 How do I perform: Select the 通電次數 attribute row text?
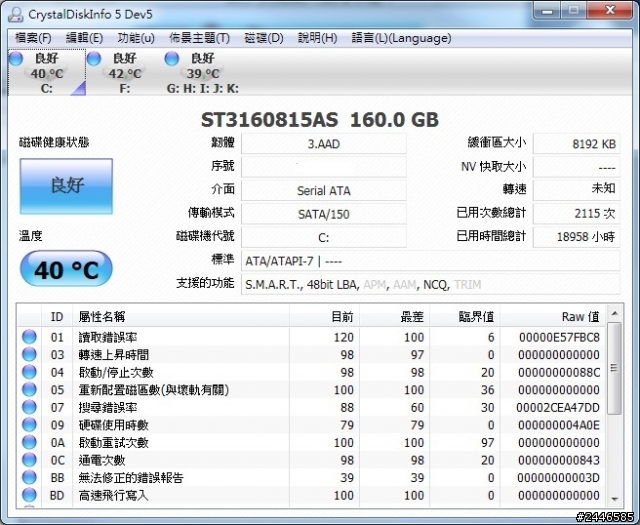(x=102, y=460)
